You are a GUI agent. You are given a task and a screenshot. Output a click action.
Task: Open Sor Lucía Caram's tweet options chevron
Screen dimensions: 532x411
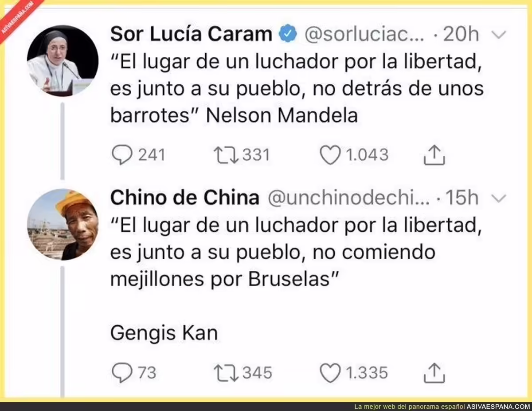click(x=499, y=35)
